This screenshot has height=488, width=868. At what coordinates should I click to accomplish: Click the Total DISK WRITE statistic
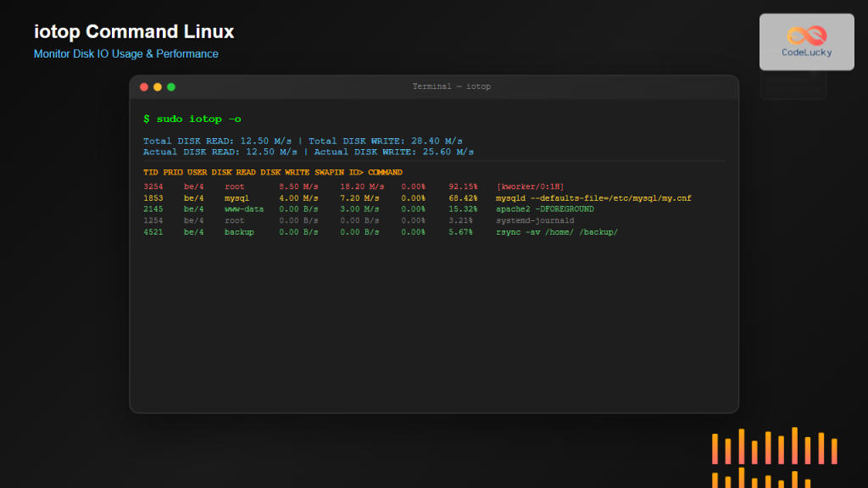tap(387, 141)
